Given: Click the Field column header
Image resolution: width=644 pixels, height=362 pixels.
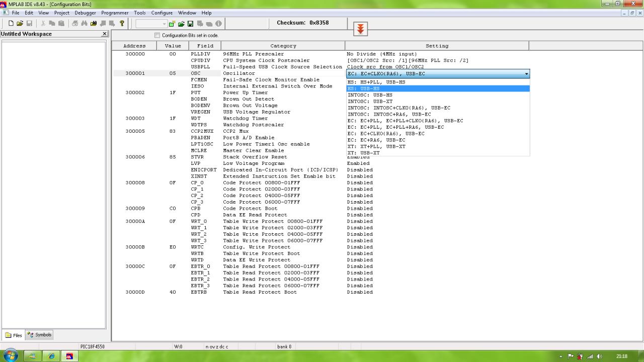Looking at the screenshot, I should pos(205,46).
